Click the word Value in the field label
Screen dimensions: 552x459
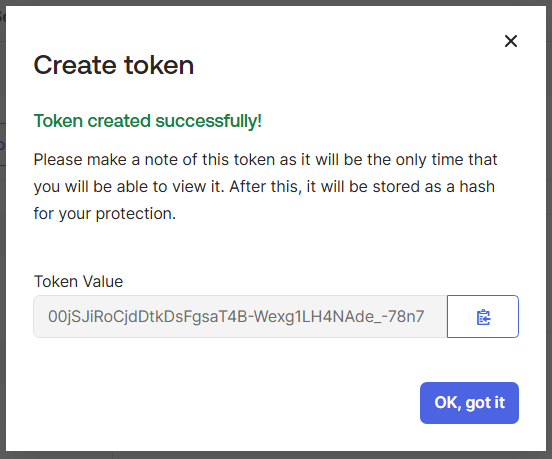tap(103, 281)
